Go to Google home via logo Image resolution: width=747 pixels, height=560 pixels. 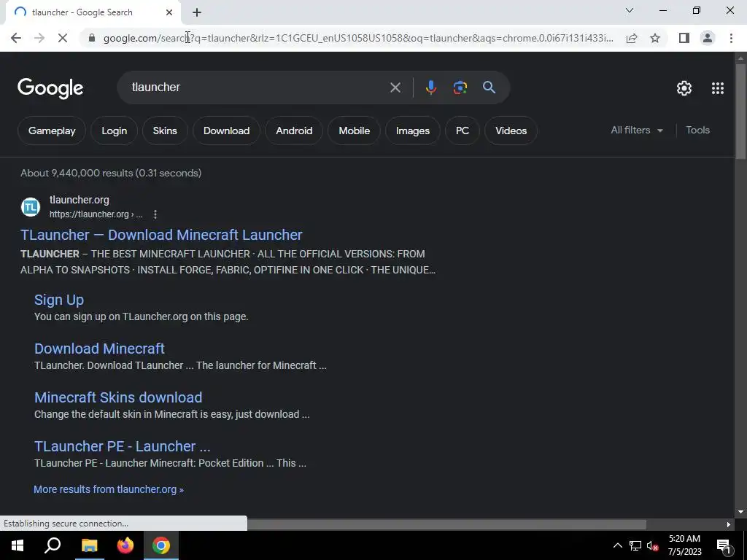click(x=50, y=88)
